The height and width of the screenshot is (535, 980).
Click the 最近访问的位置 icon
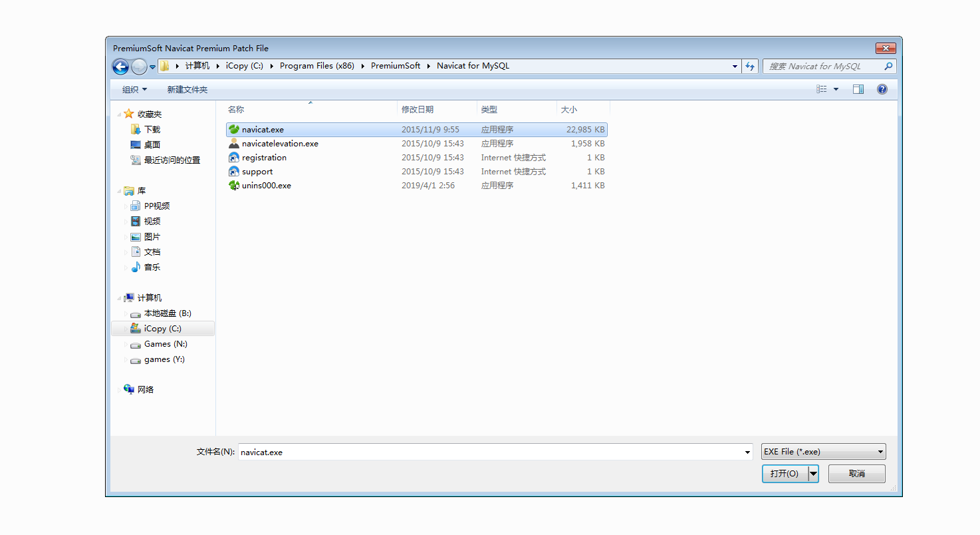[x=136, y=160]
